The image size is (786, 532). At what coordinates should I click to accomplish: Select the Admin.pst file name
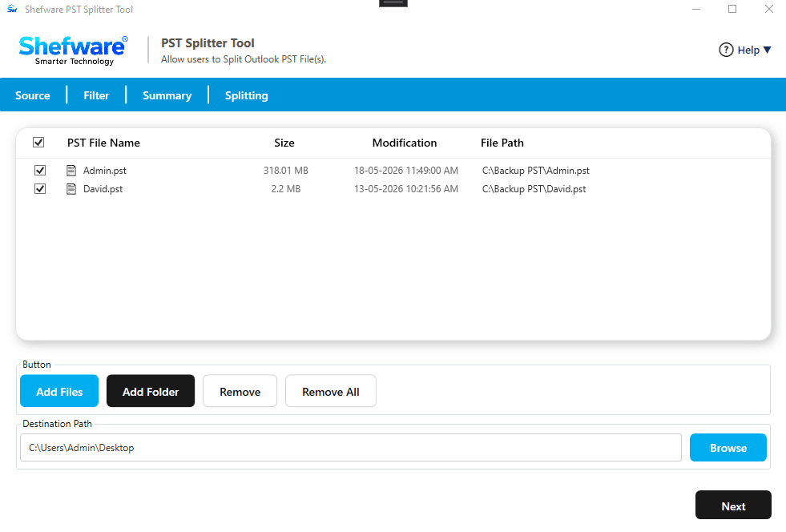pos(105,171)
